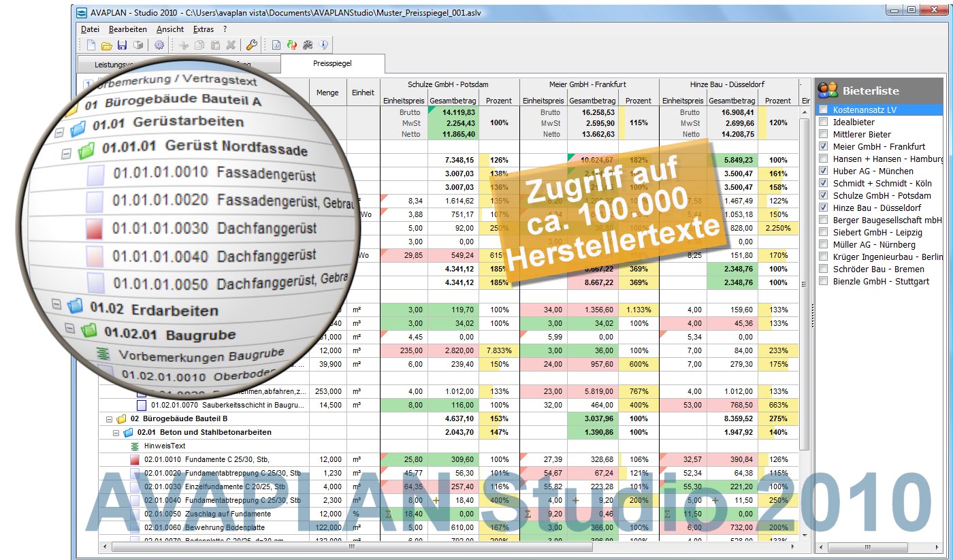953x560 pixels.
Task: Open the ? help menu
Action: coord(225,29)
